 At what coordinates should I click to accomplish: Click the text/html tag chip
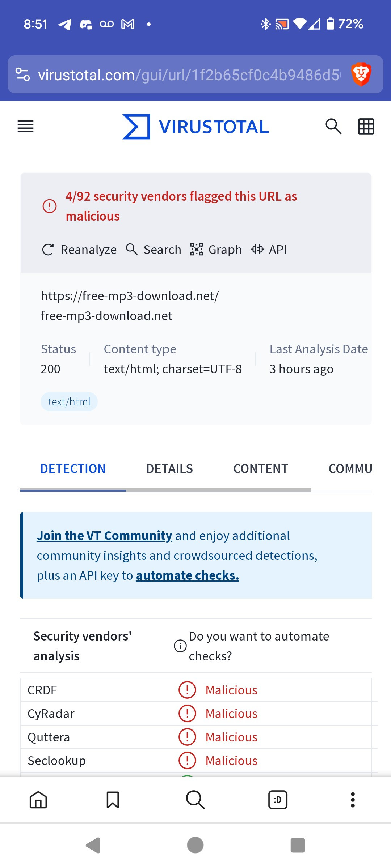tap(69, 402)
